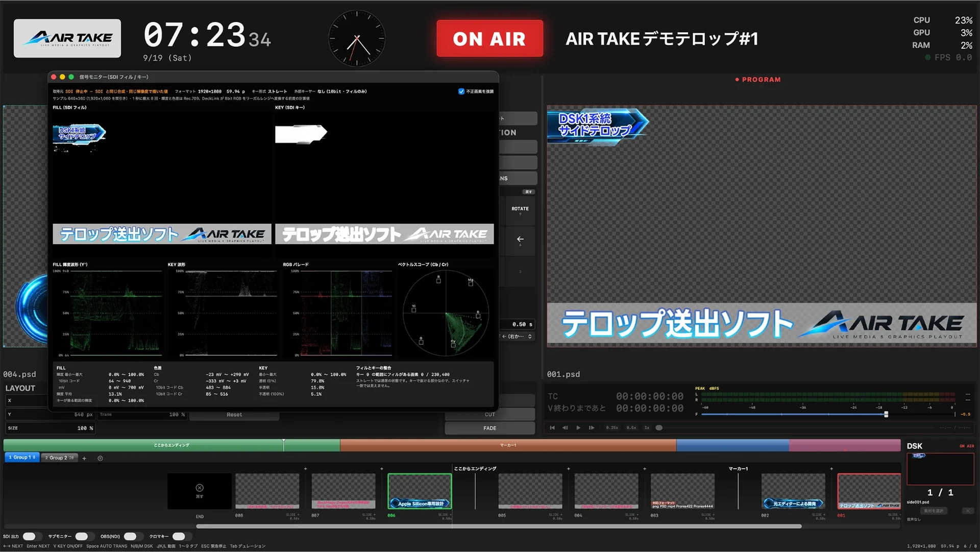
Task: Select on-air slide thumbnail 001
Action: tap(869, 491)
